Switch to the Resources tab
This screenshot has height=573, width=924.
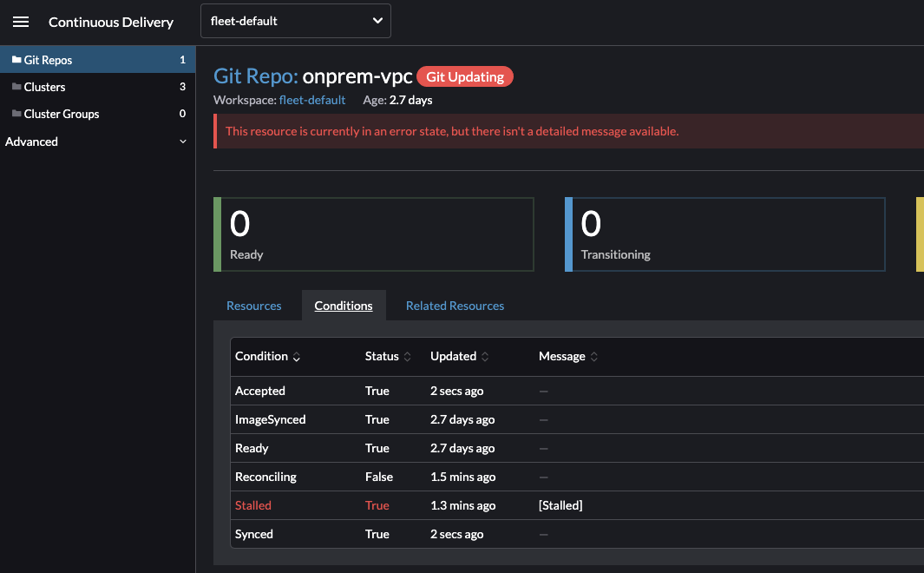coord(254,306)
